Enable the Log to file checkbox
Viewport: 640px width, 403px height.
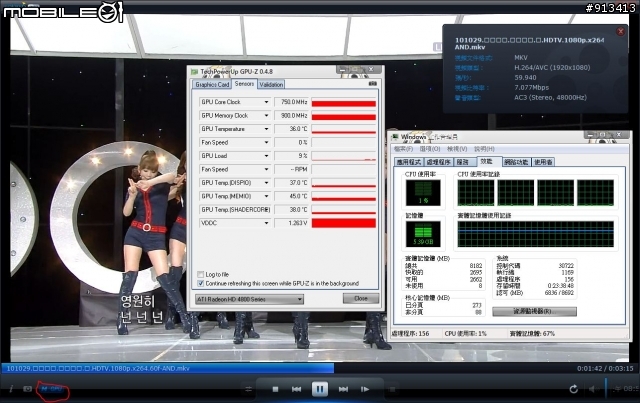coord(200,274)
